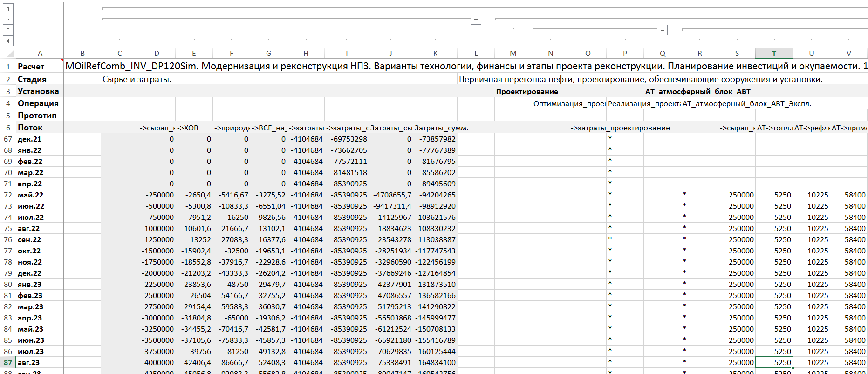
Task: Select column T header
Action: (x=774, y=54)
